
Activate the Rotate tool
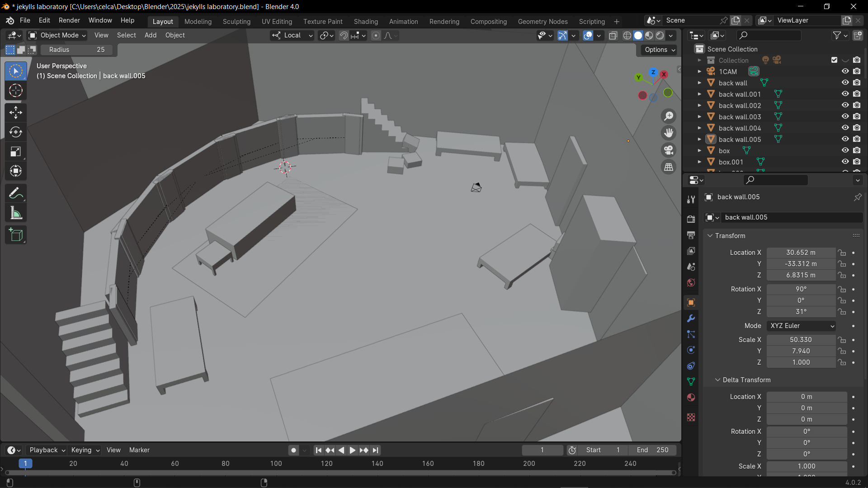coord(16,132)
